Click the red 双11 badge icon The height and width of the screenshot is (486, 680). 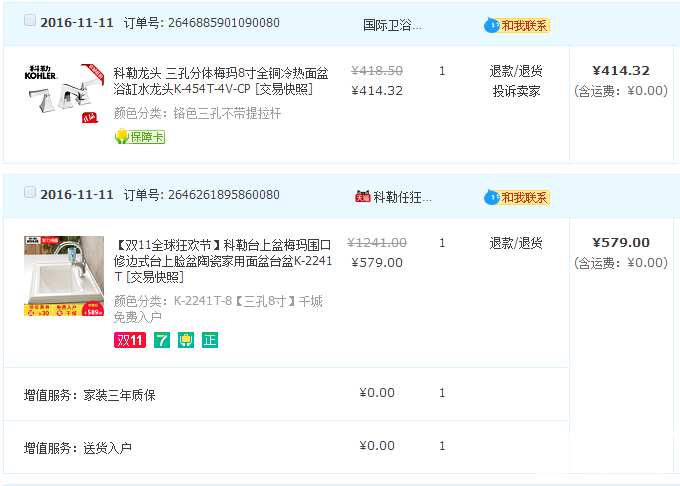(130, 340)
